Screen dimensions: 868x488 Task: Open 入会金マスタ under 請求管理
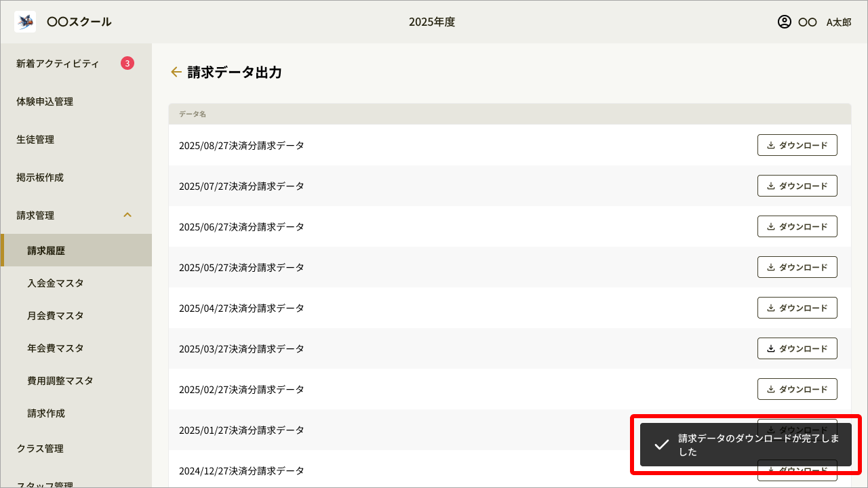tap(54, 283)
